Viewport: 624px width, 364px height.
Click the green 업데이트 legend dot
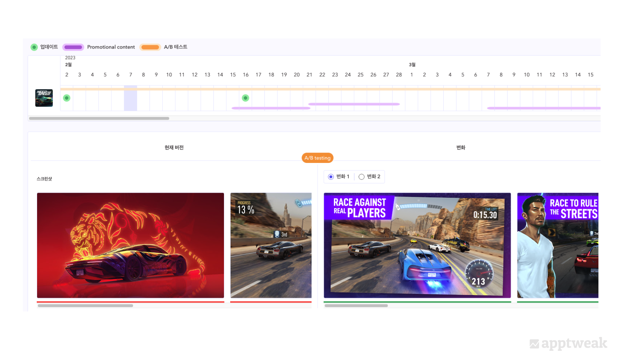click(x=34, y=47)
